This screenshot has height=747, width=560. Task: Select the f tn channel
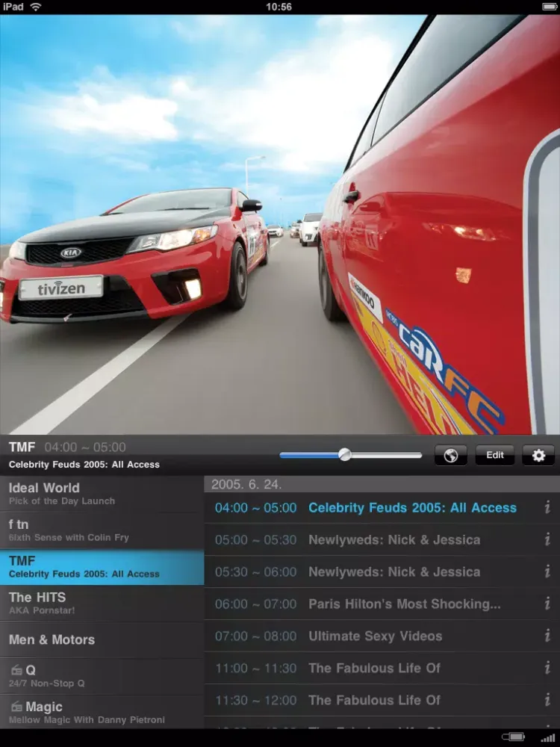point(102,530)
